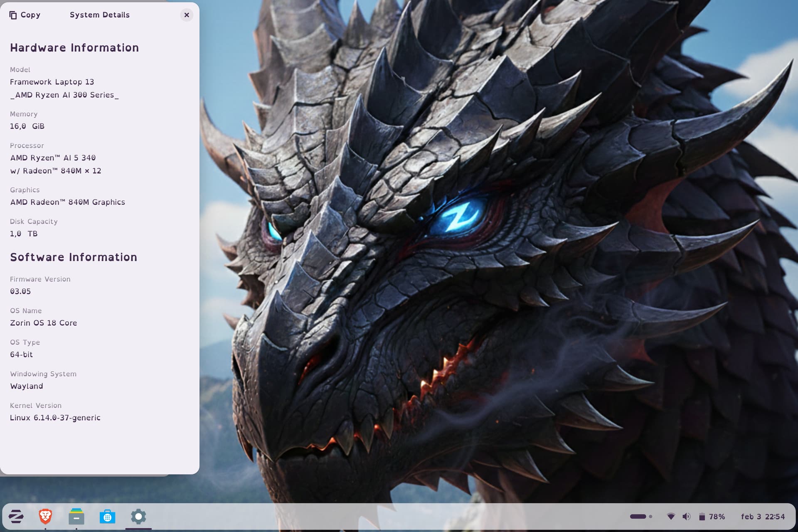798x532 pixels.
Task: Click the battery 78% indicator
Action: pyautogui.click(x=712, y=517)
